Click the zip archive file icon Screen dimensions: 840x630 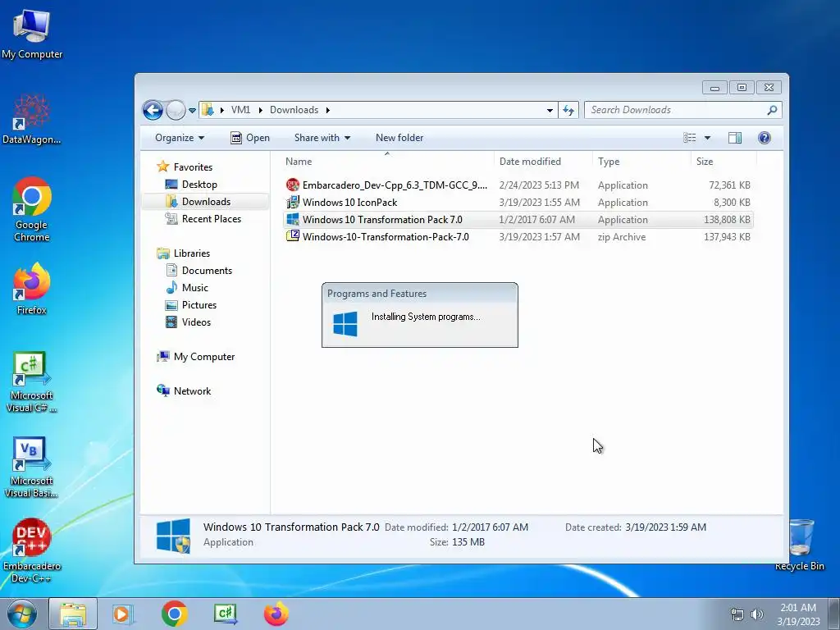coord(293,236)
